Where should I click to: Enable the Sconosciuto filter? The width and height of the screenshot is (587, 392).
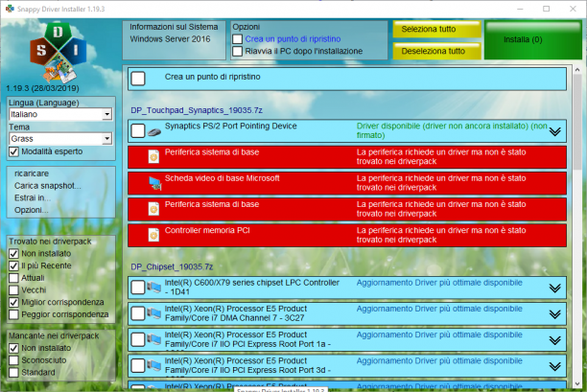point(13,360)
